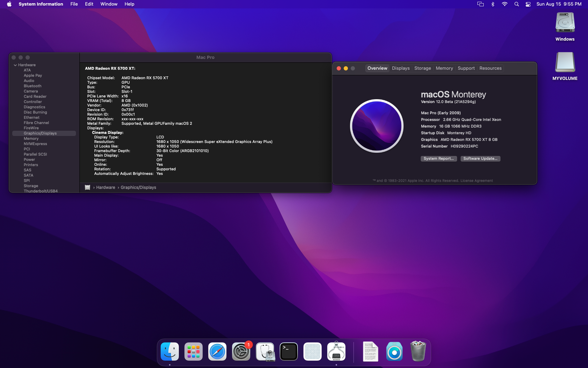Viewport: 588px width, 368px height.
Task: Open System Preferences with the update badge
Action: [241, 352]
